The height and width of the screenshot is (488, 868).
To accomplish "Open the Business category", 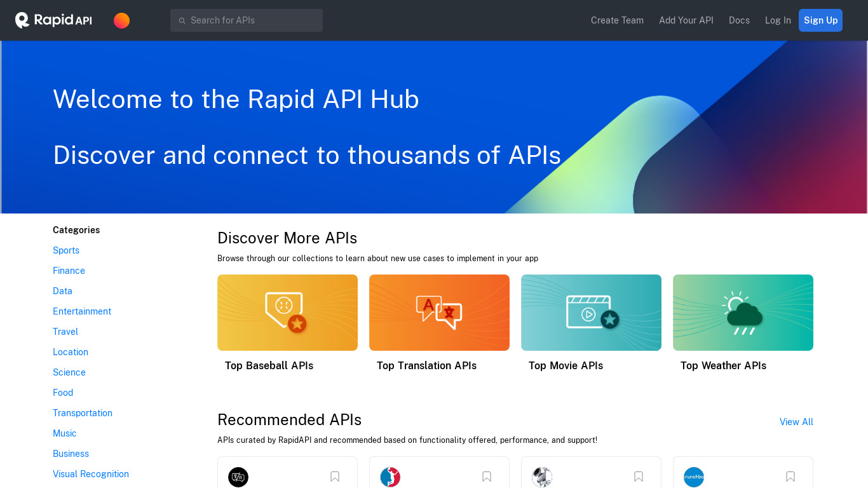I will [x=71, y=454].
